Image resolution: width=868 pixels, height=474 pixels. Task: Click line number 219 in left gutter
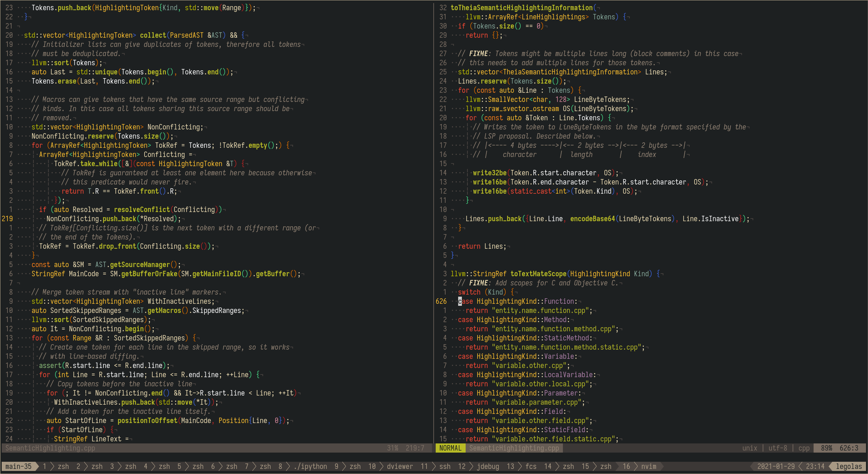tap(7, 218)
